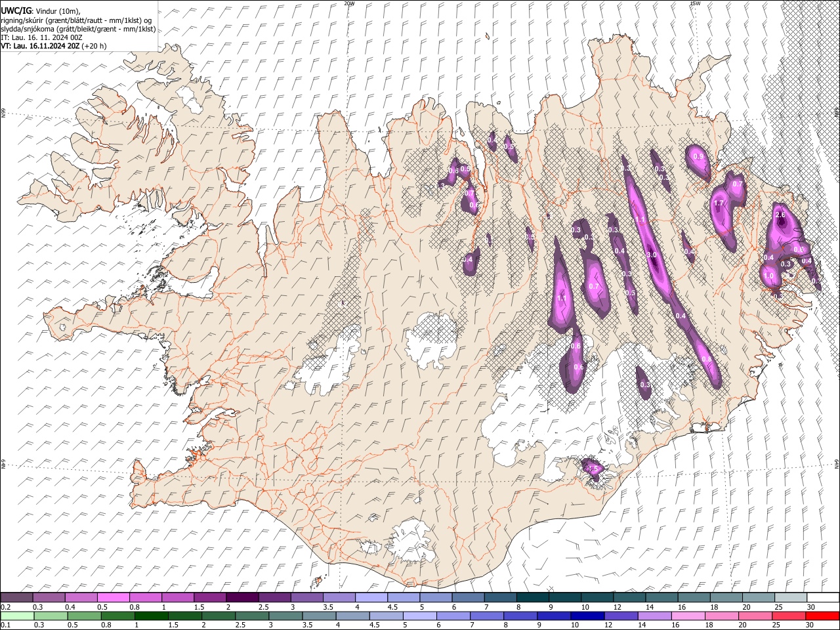Click the darkest green bottom-row swatch starting at 1

151,616
